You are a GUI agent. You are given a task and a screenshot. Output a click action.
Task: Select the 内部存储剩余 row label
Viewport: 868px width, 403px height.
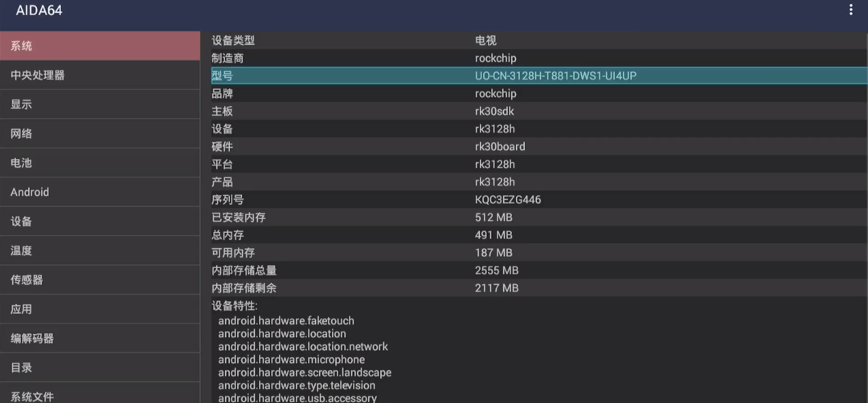click(244, 288)
